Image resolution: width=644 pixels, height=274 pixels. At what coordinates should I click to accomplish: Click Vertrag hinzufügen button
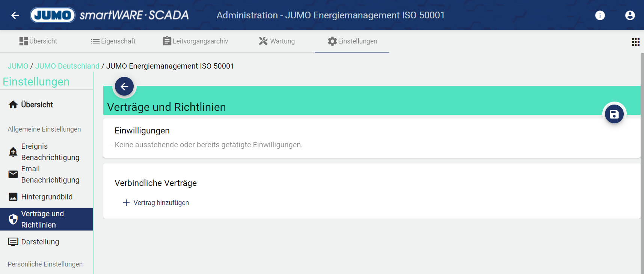click(161, 203)
